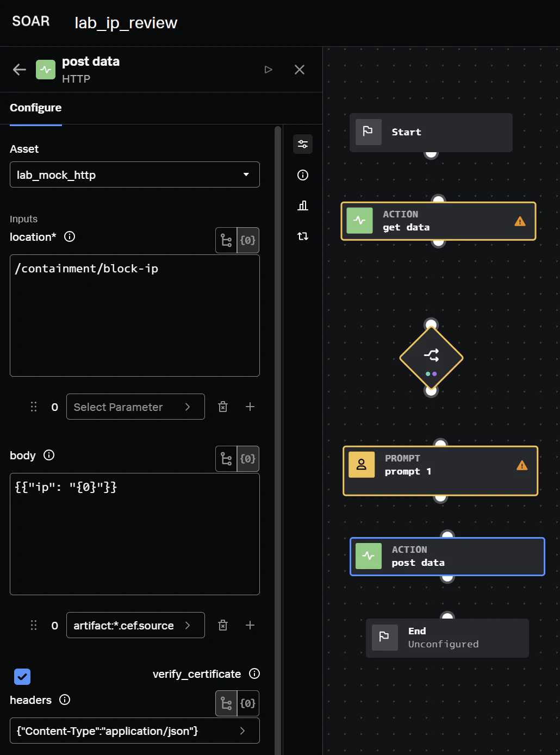
Task: Open the Configure tab
Action: 36,108
